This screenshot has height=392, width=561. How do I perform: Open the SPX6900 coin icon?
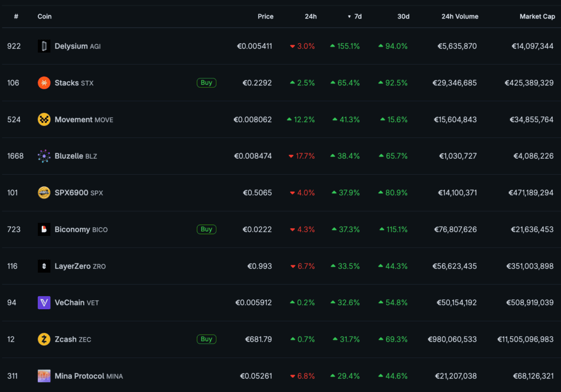point(44,193)
